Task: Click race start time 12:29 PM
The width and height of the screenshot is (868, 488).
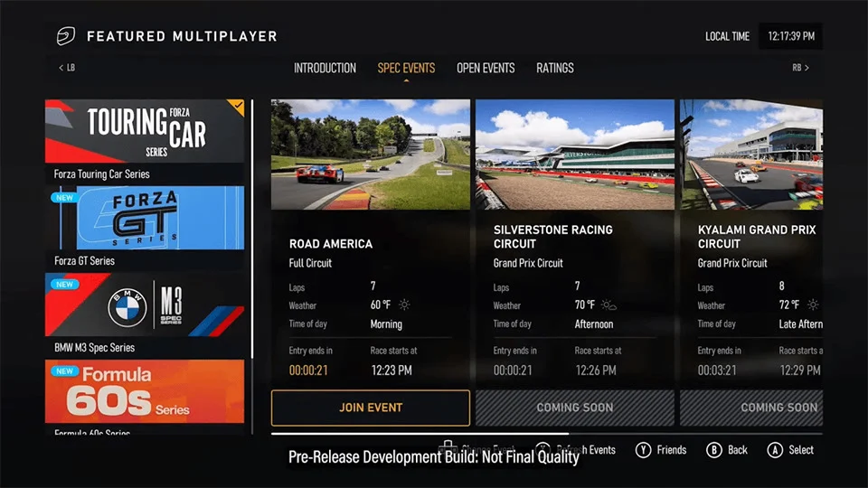Action: (x=800, y=371)
